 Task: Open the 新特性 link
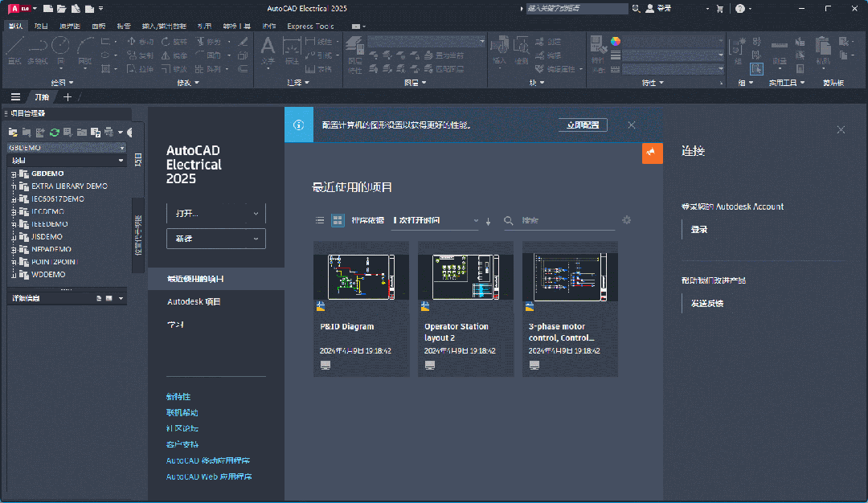178,397
